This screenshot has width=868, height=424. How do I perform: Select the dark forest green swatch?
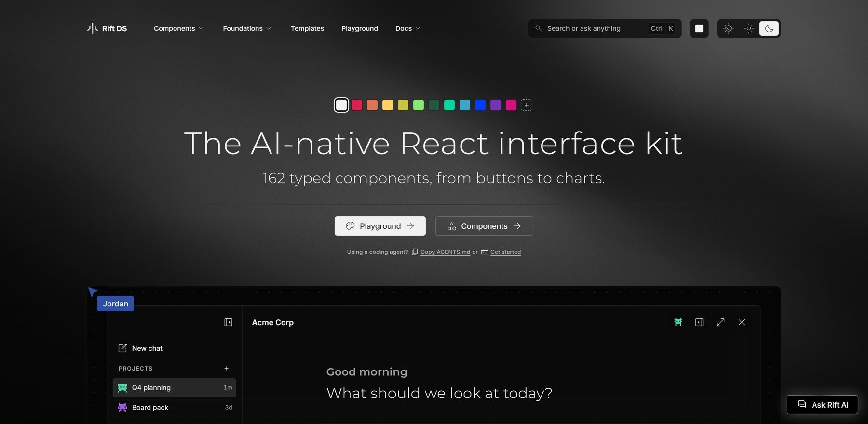[x=434, y=105]
